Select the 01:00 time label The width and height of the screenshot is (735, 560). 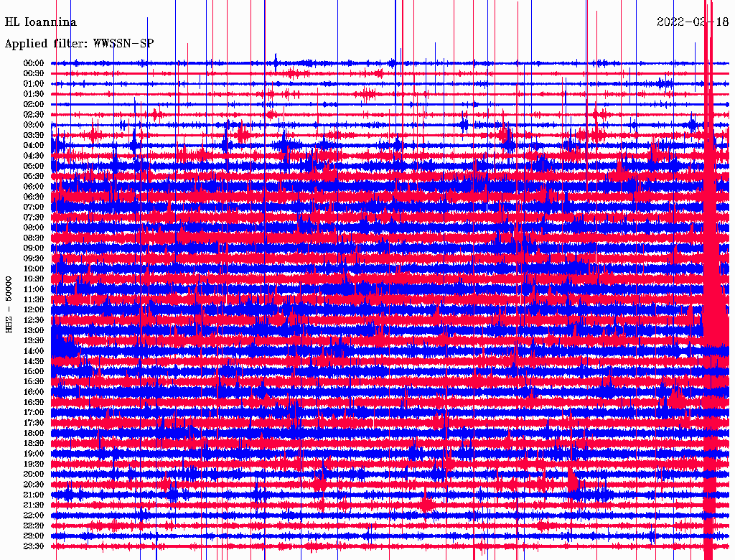[34, 83]
